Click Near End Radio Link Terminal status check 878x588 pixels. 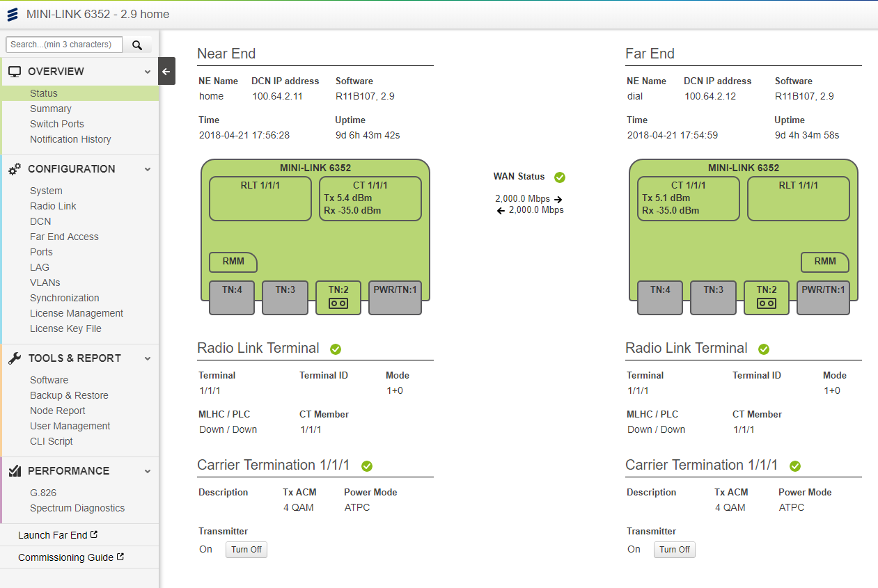336,349
